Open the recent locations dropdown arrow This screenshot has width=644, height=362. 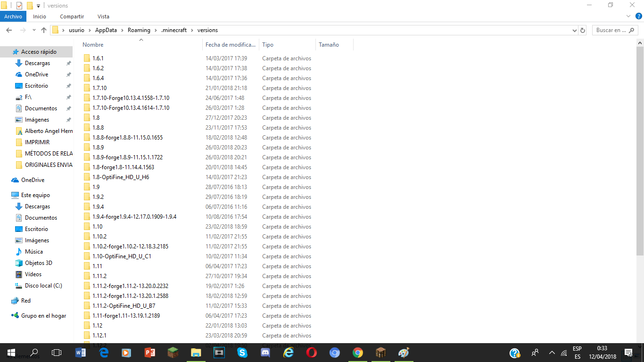coord(34,30)
